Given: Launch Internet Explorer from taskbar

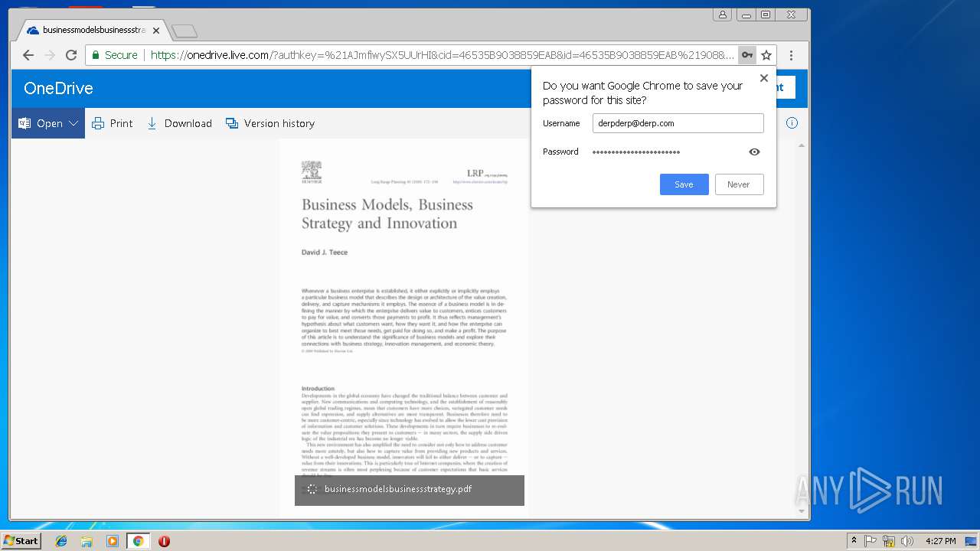Looking at the screenshot, I should click(61, 541).
